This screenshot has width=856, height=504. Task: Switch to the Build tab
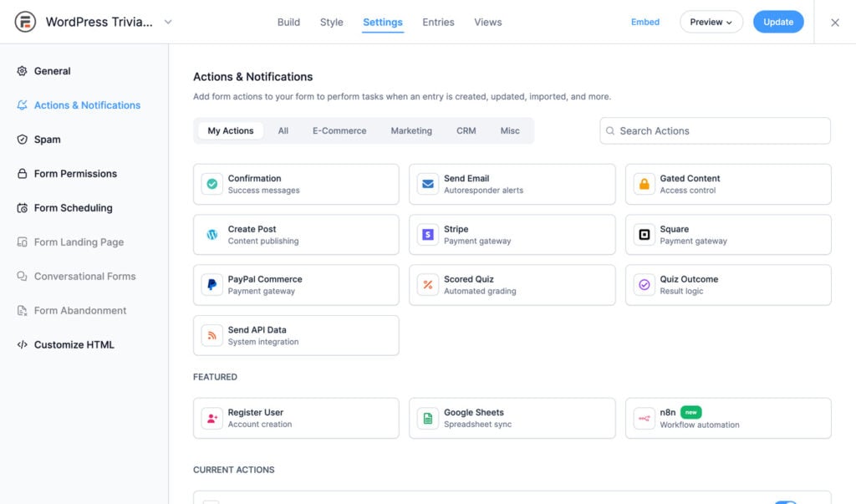pos(288,23)
